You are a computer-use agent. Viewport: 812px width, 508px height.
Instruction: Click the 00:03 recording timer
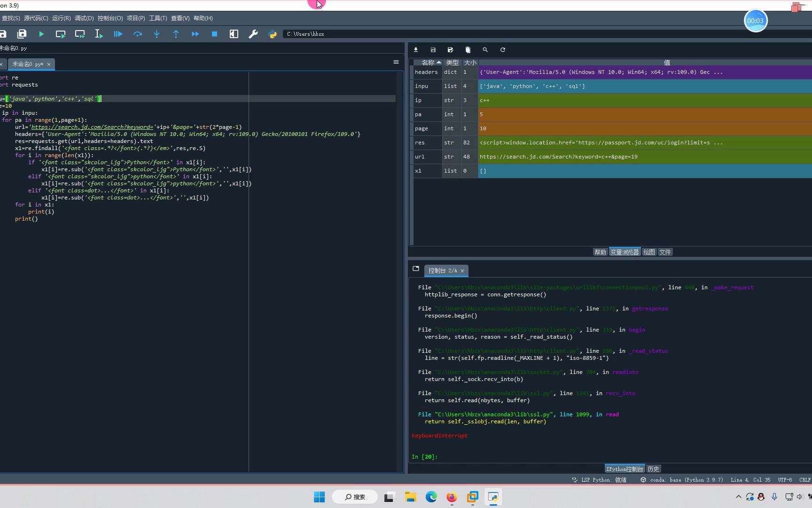pos(755,21)
